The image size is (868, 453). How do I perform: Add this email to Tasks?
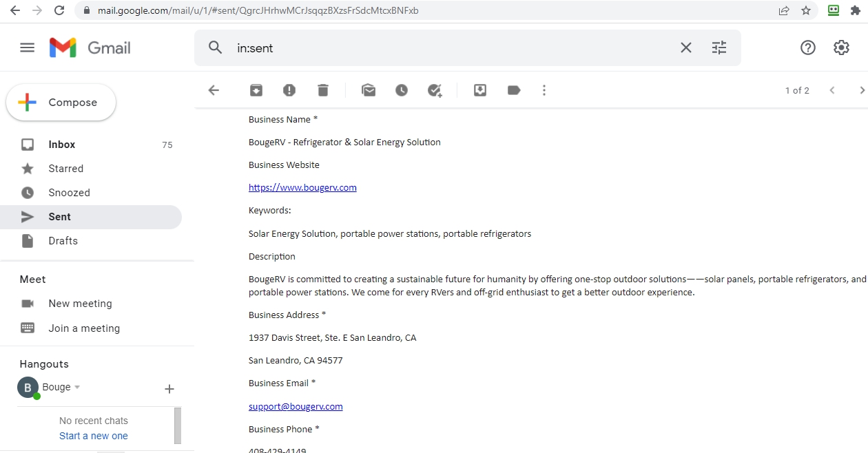435,90
